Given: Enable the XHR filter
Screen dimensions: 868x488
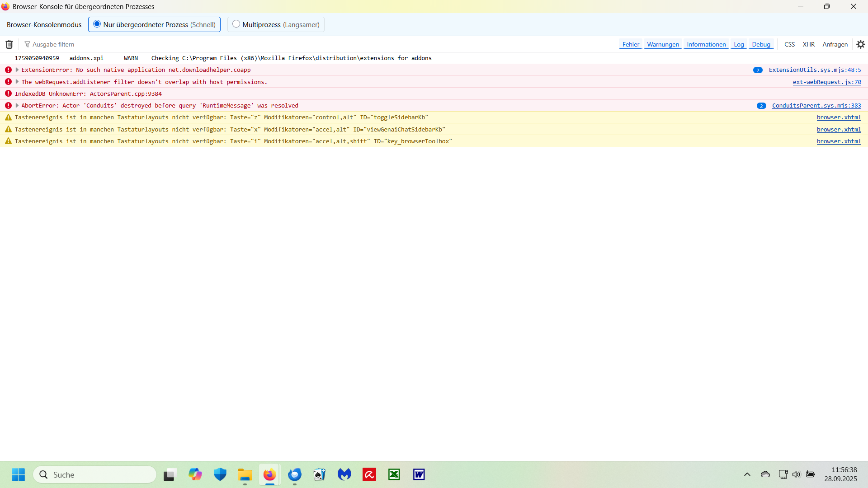Looking at the screenshot, I should [x=808, y=44].
